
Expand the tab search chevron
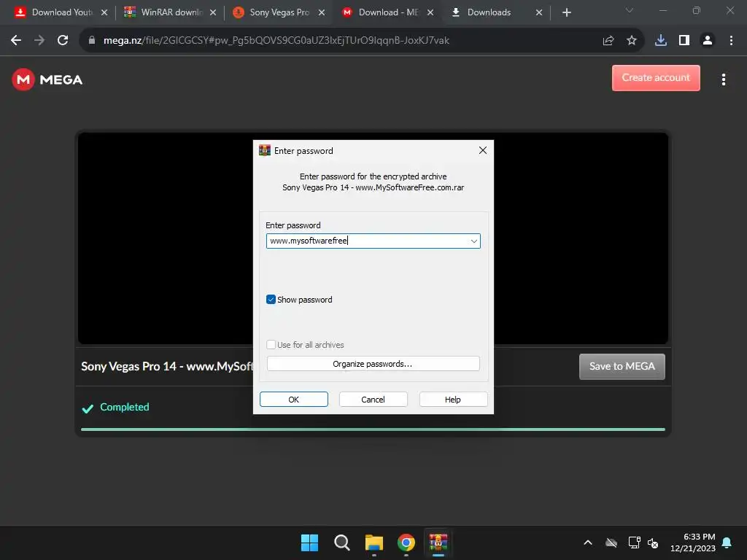[x=630, y=10]
